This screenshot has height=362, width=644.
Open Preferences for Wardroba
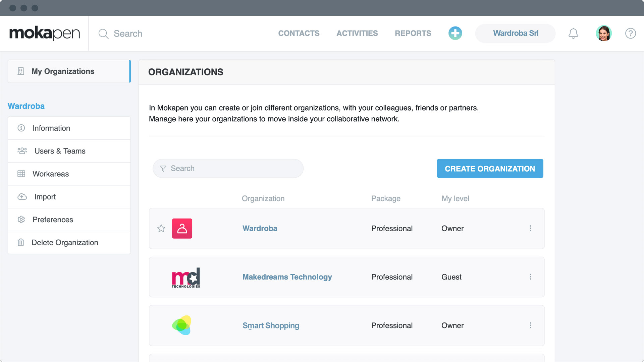pyautogui.click(x=53, y=220)
